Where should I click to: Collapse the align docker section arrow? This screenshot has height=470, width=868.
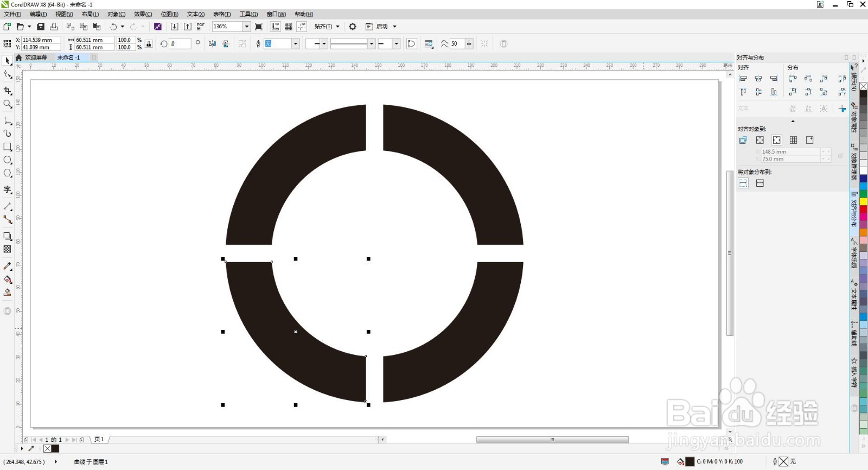point(793,121)
